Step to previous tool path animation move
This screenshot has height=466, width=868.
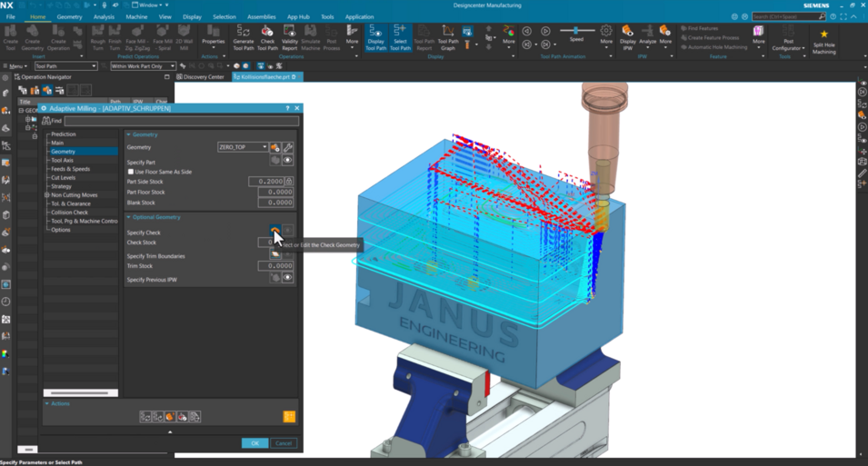click(x=526, y=45)
